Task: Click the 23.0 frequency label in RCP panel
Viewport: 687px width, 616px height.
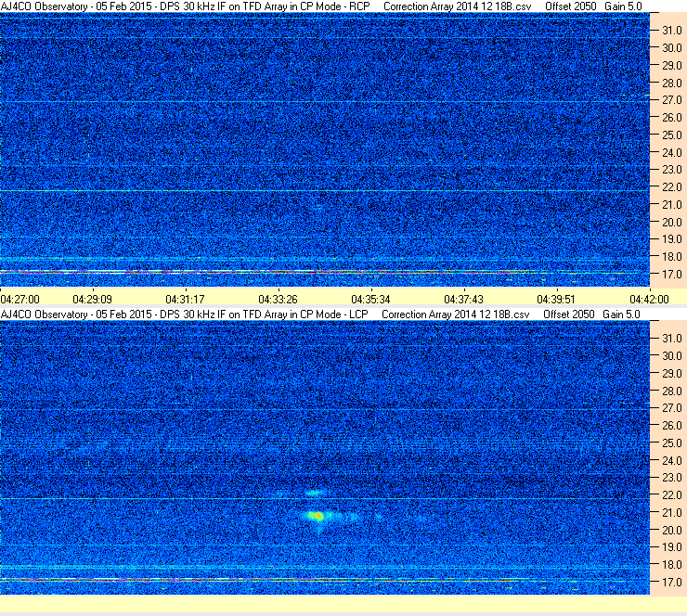Action: click(x=671, y=170)
